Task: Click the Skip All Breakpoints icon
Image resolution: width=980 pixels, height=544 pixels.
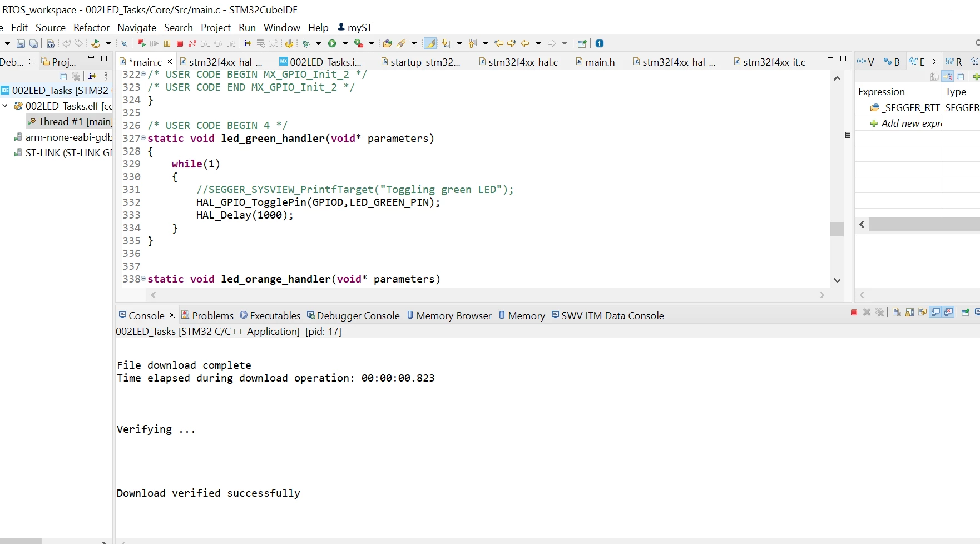Action: click(x=124, y=43)
